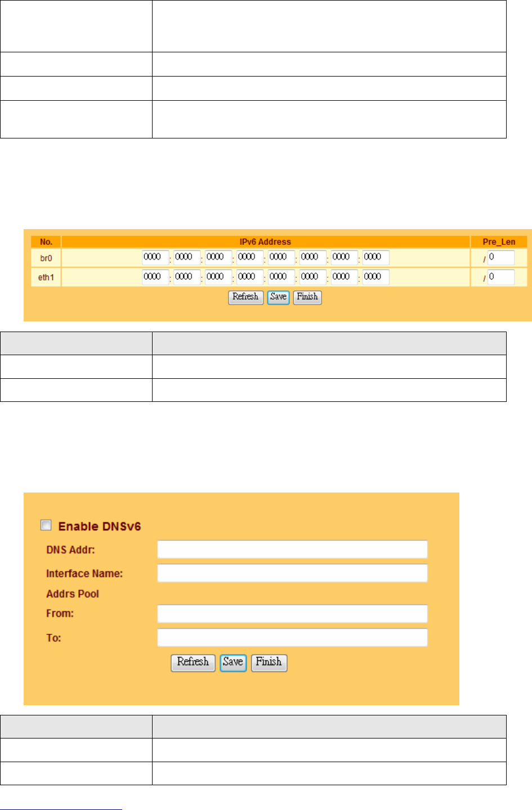Screen dimensions: 532x810
Task: Click Finish below the IPv6 table
Action: click(x=307, y=297)
